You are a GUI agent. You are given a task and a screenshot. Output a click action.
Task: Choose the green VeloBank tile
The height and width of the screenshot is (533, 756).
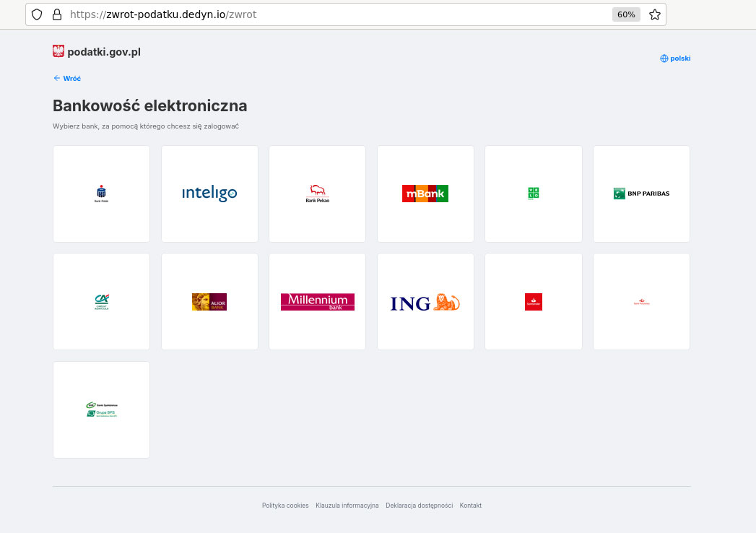tap(533, 194)
